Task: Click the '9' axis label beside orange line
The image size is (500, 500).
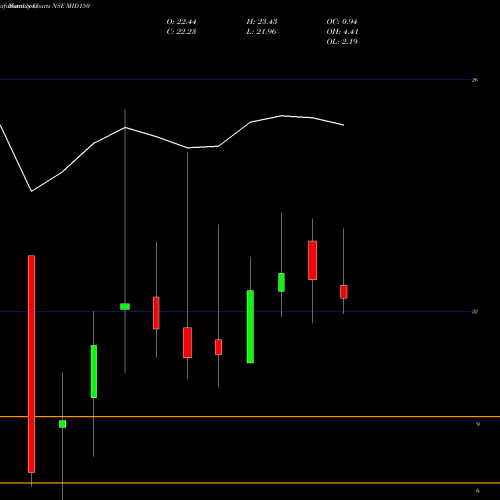Action: (478, 424)
